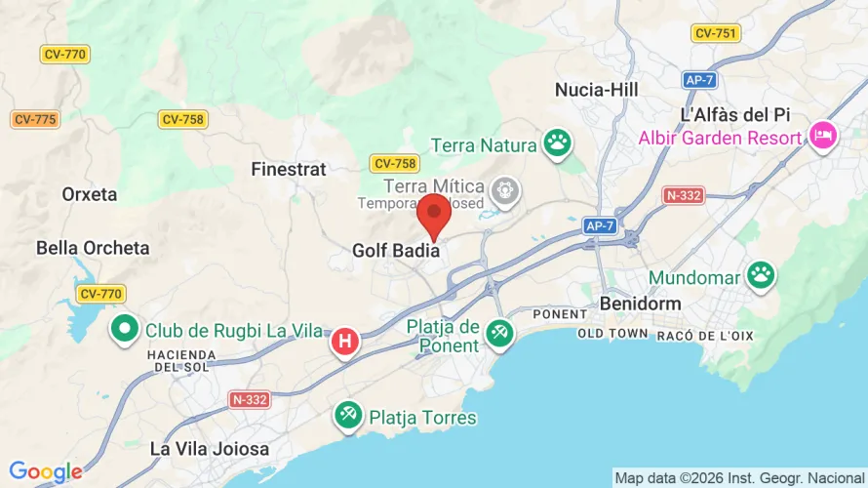868x488 pixels.
Task: Click the Map data attribution text
Action: [739, 478]
